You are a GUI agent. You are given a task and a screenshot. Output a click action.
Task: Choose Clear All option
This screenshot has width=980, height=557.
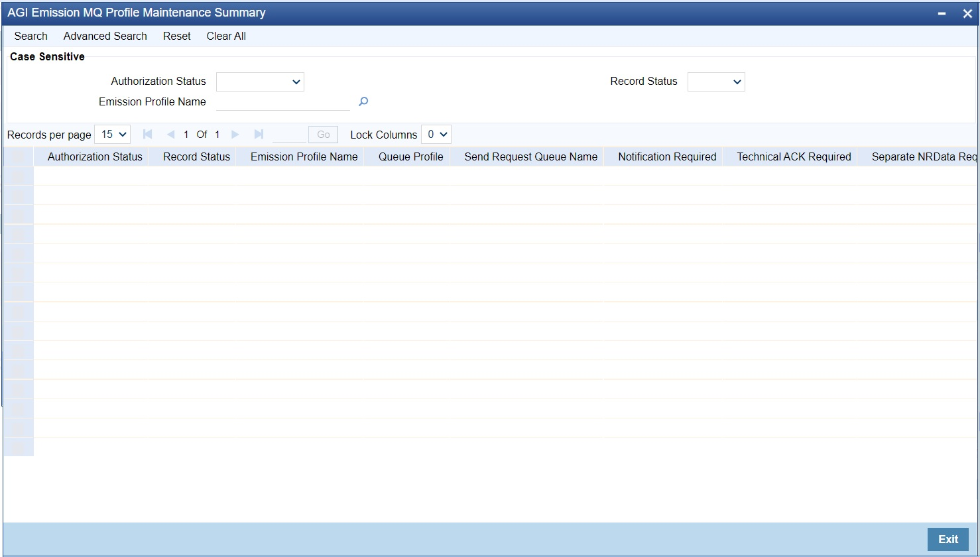(x=226, y=36)
